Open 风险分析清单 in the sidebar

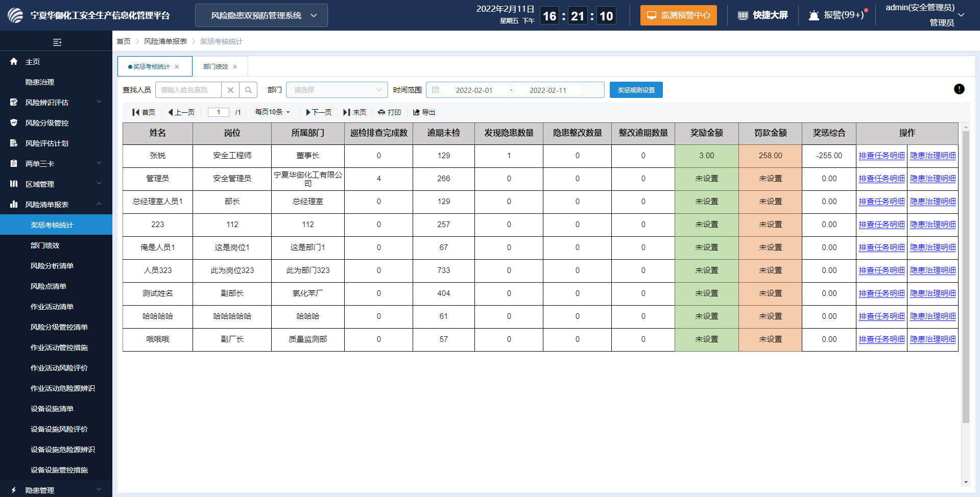click(x=56, y=266)
